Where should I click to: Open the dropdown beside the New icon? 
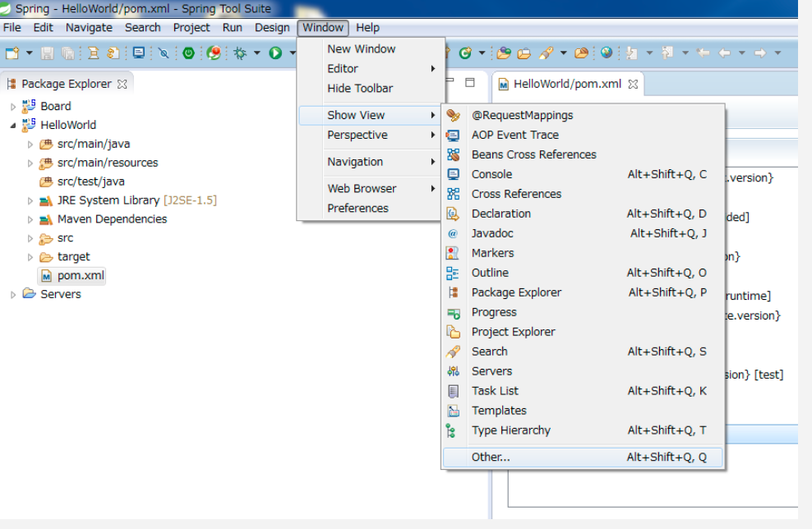pyautogui.click(x=29, y=53)
